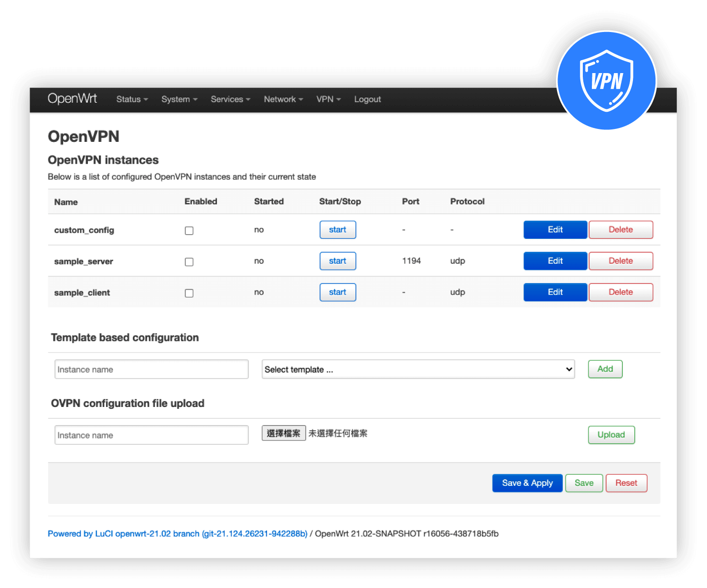
Task: Click the Name column header
Action: coord(66,202)
